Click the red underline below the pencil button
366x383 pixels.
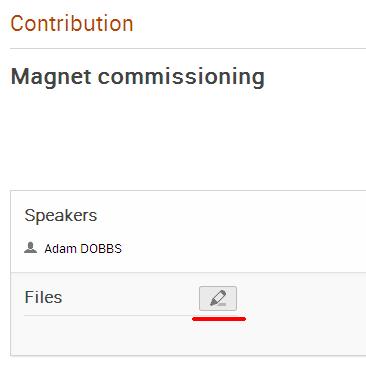[219, 319]
